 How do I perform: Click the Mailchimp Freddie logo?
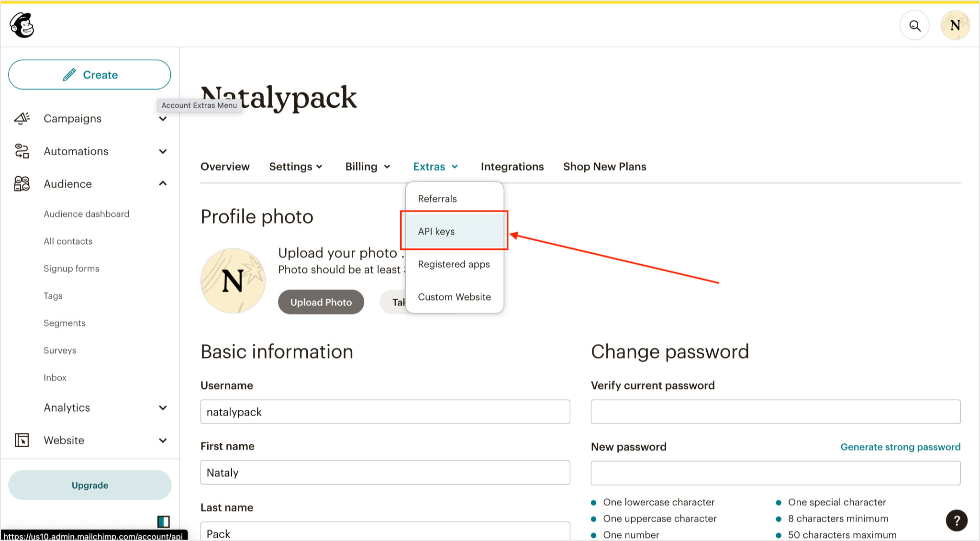tap(22, 25)
